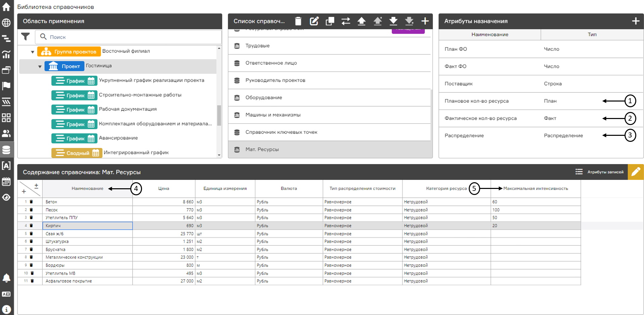Click the Распределение attribute row
644x315 pixels.
pos(541,135)
